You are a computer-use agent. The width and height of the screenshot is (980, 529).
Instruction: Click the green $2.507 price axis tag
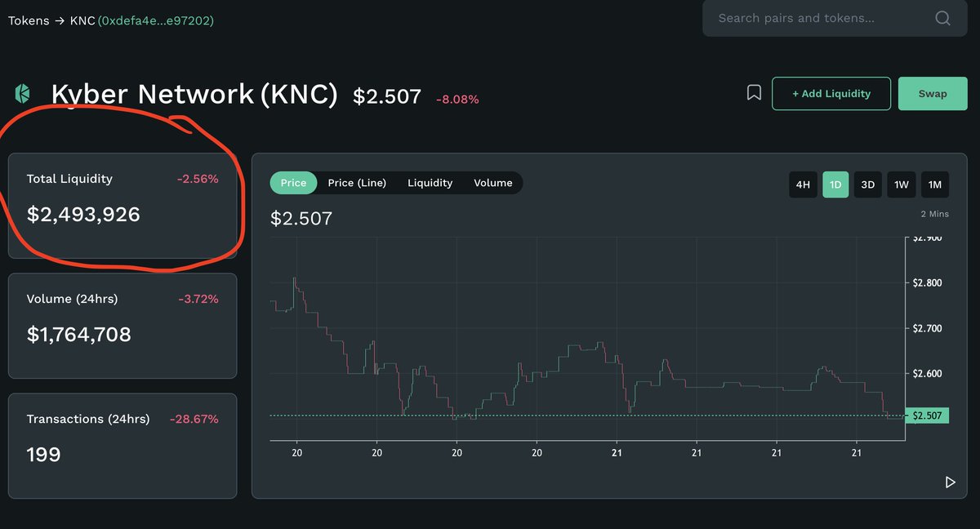pos(927,416)
